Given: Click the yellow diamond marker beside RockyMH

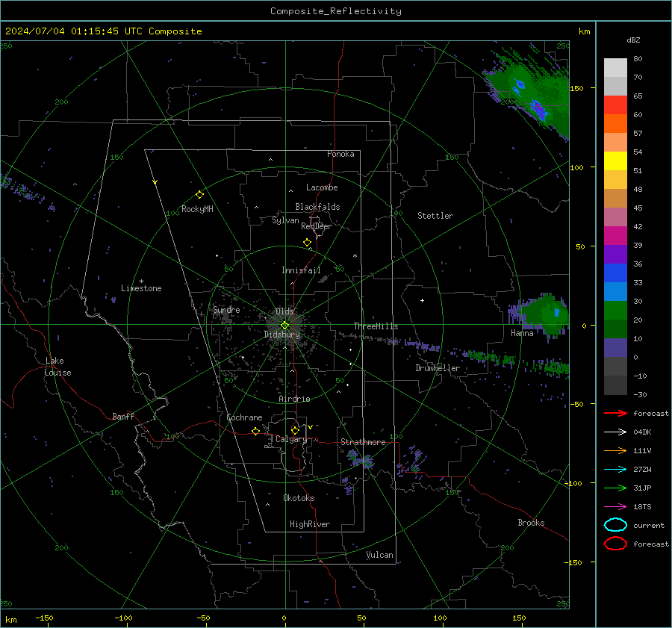Looking at the screenshot, I should 199,195.
